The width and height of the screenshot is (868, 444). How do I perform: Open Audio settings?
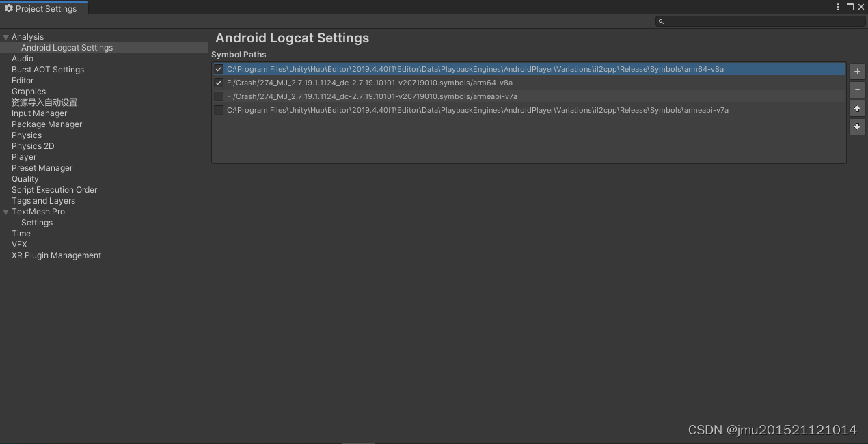(x=23, y=58)
